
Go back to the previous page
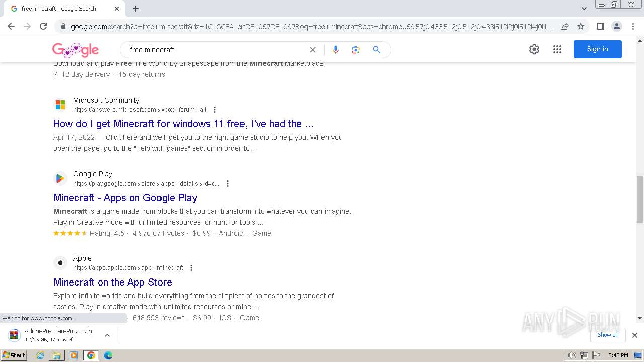tap(11, 26)
